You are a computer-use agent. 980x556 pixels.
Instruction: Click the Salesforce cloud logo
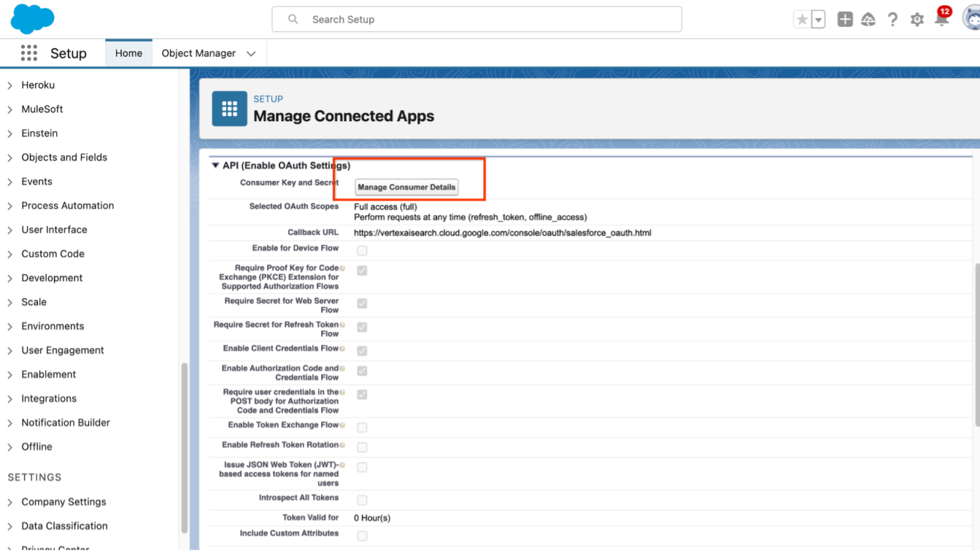[32, 19]
